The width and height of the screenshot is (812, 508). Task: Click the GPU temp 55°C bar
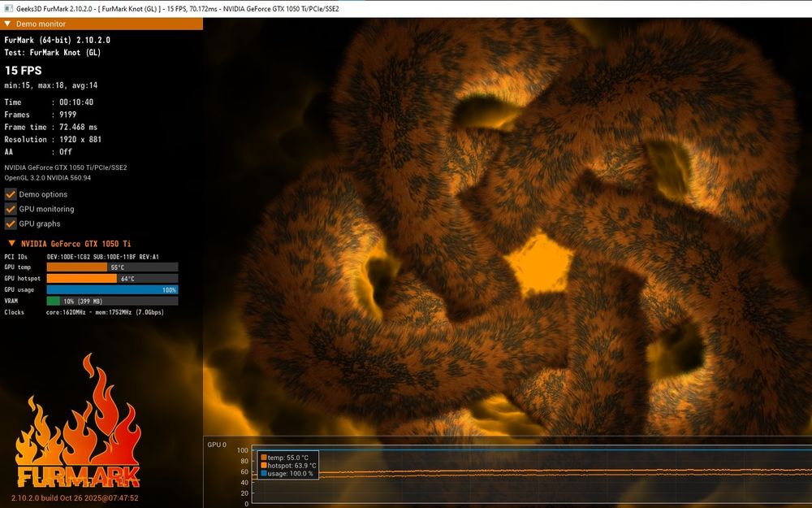click(112, 267)
